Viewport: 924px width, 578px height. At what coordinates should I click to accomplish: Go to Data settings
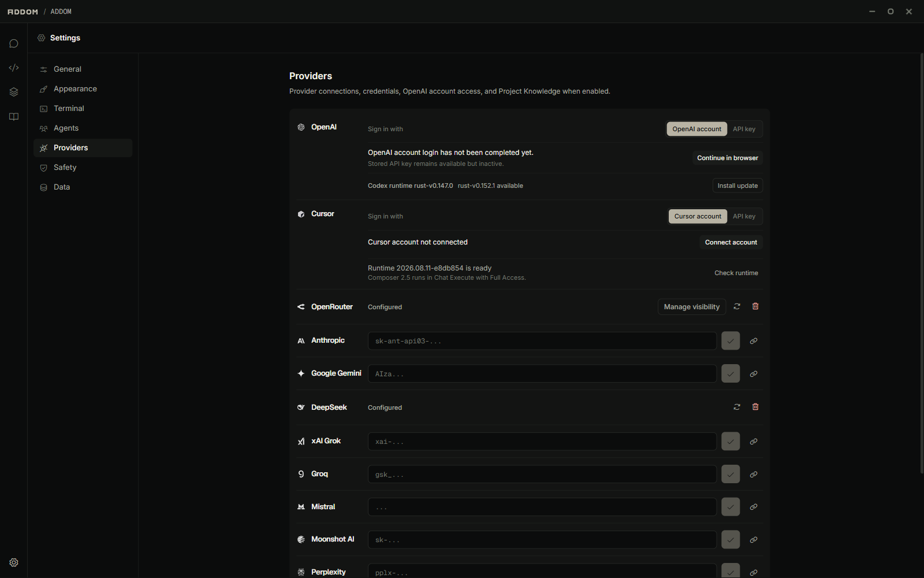(83, 187)
